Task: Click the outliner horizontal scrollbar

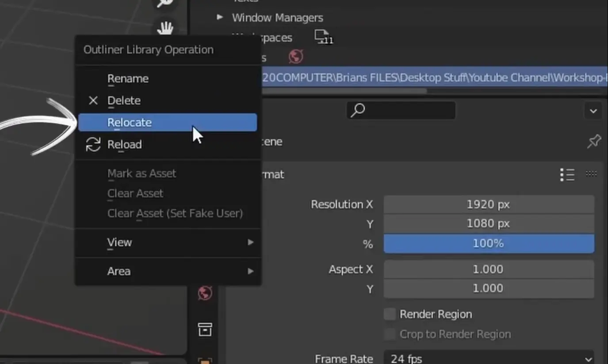Action: [x=344, y=91]
